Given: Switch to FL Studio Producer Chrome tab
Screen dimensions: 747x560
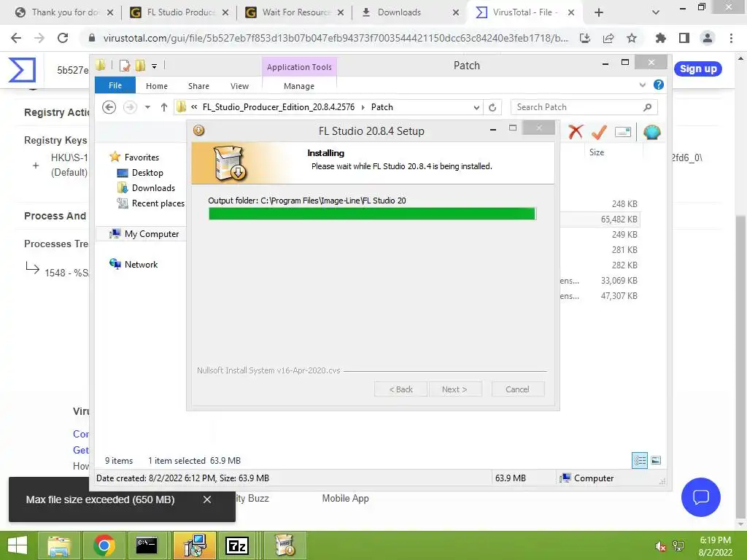Looking at the screenshot, I should [179, 12].
